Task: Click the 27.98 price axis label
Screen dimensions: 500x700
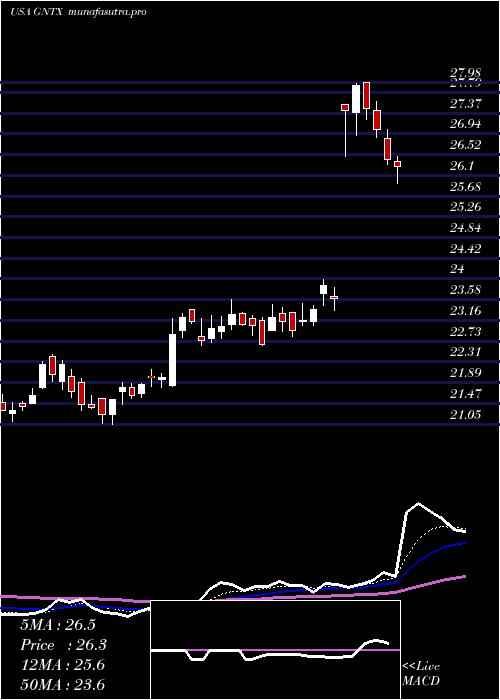Action: click(465, 73)
